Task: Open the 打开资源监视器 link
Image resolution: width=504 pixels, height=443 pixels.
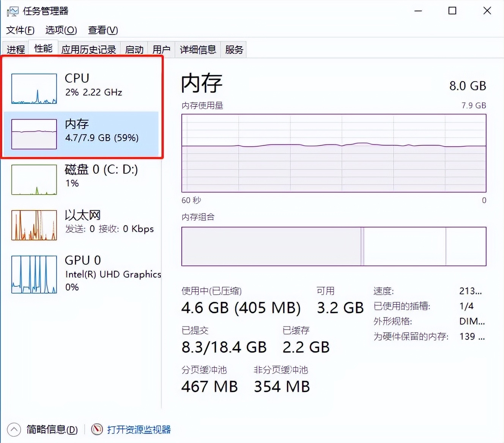Action: (x=139, y=429)
